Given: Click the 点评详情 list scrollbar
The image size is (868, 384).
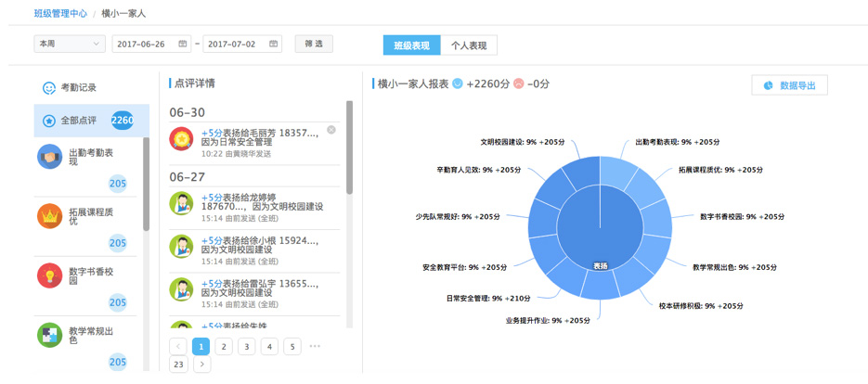Looking at the screenshot, I should click(x=349, y=147).
